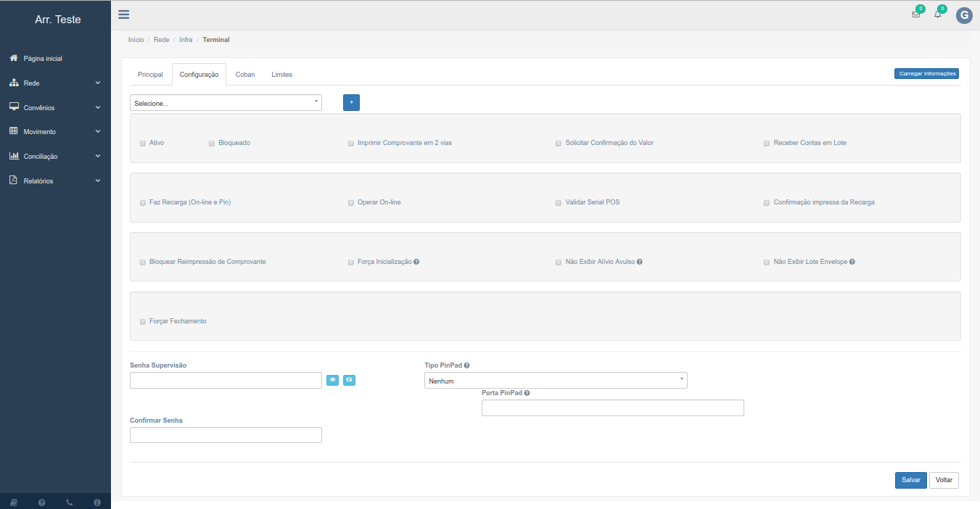Open the Selecione dropdown
This screenshot has height=509, width=980.
click(226, 103)
